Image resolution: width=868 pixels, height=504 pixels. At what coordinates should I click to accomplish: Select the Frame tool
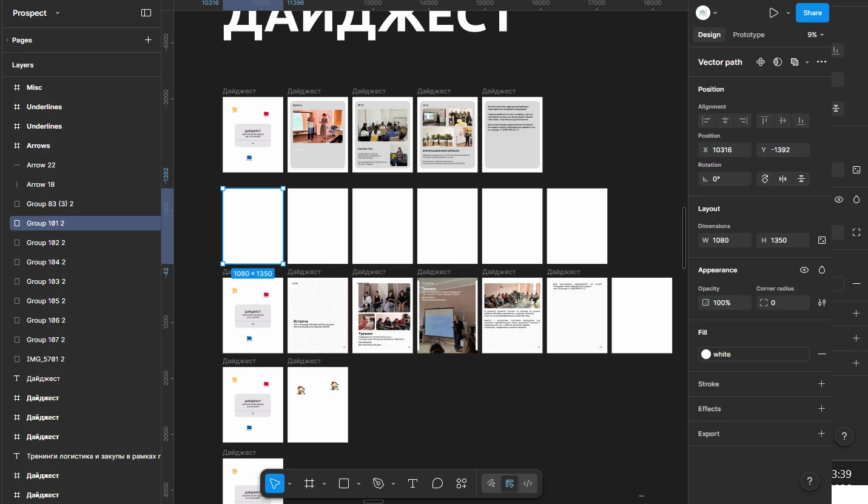tap(309, 483)
